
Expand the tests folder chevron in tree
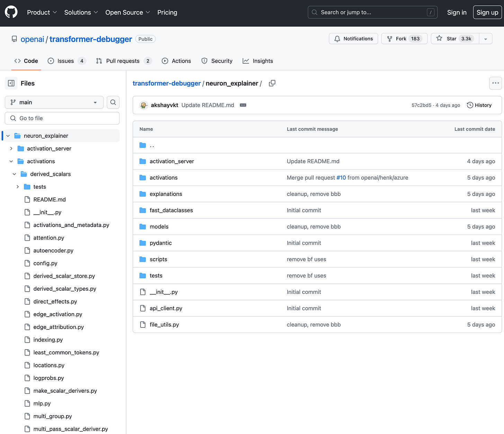(x=18, y=187)
